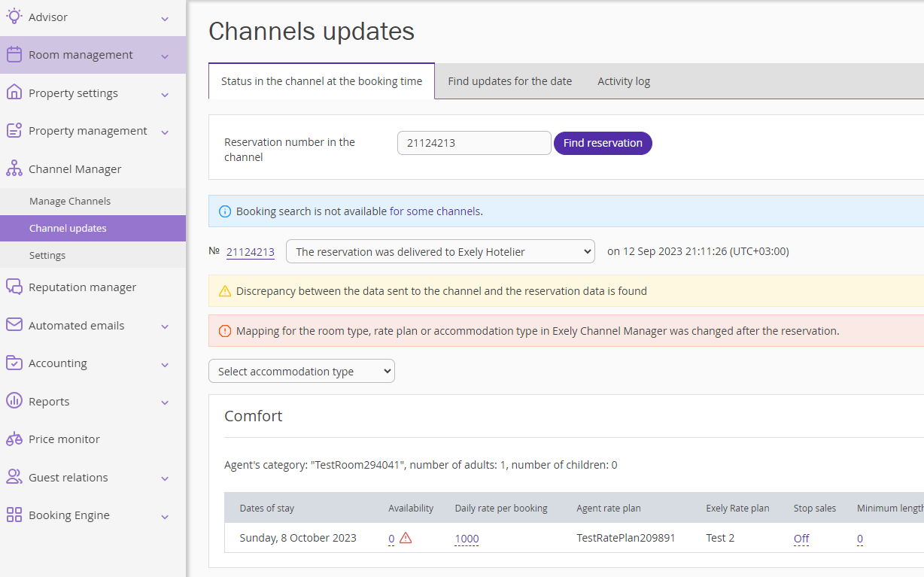Click the Price monitor scales icon
The width and height of the screenshot is (924, 577).
point(14,439)
